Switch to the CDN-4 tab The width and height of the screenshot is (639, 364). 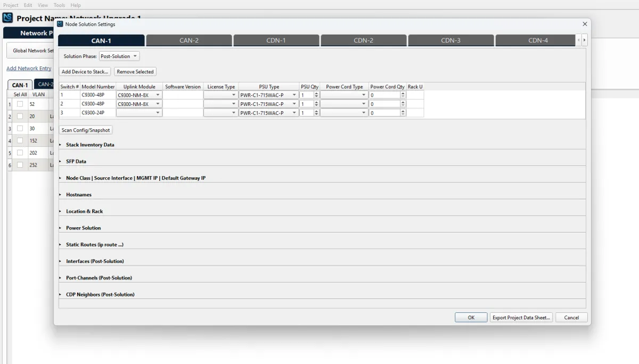(535, 40)
